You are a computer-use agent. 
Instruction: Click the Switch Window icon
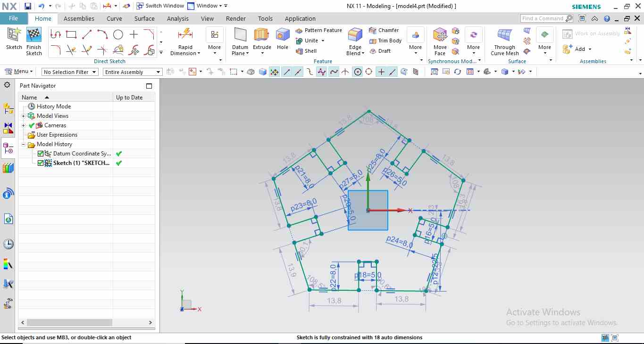coord(140,6)
